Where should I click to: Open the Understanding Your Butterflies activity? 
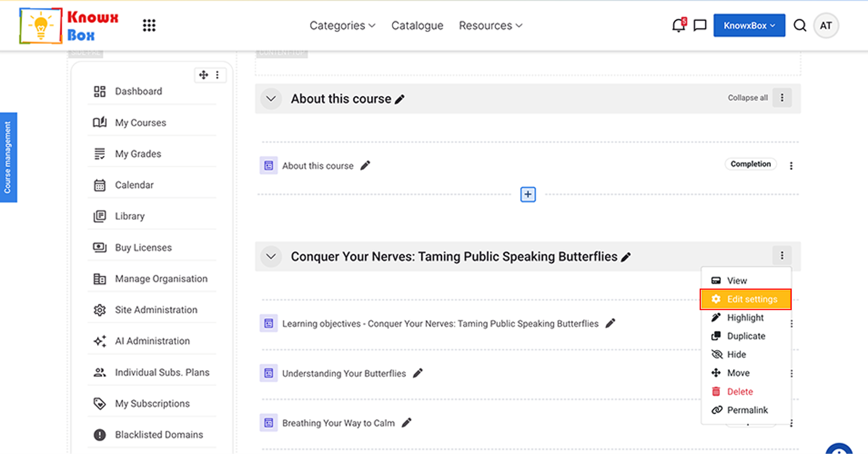coord(344,374)
